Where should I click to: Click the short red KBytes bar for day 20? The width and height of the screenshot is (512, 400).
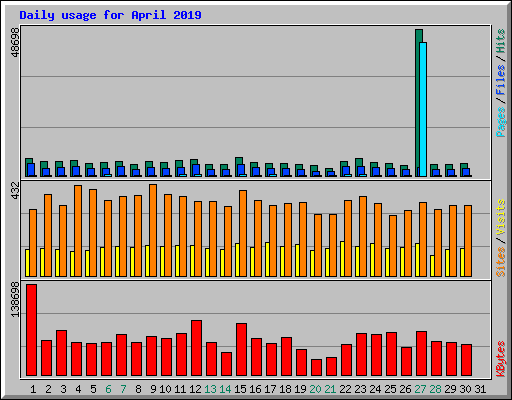tap(316, 367)
